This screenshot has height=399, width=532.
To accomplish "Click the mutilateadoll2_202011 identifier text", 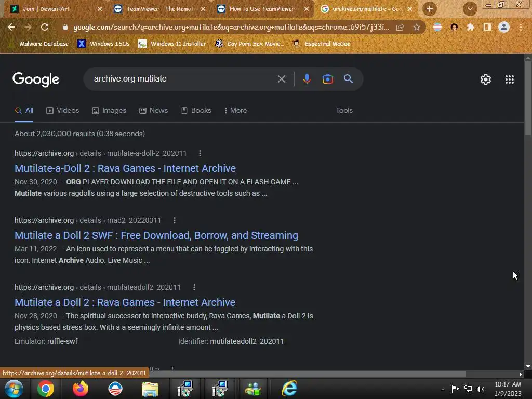I will pyautogui.click(x=247, y=342).
